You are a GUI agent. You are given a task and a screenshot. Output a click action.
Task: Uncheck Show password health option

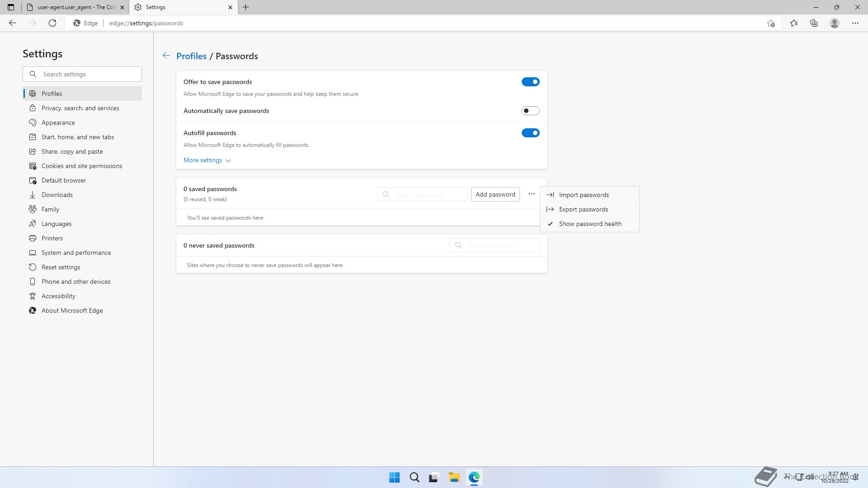[590, 224]
